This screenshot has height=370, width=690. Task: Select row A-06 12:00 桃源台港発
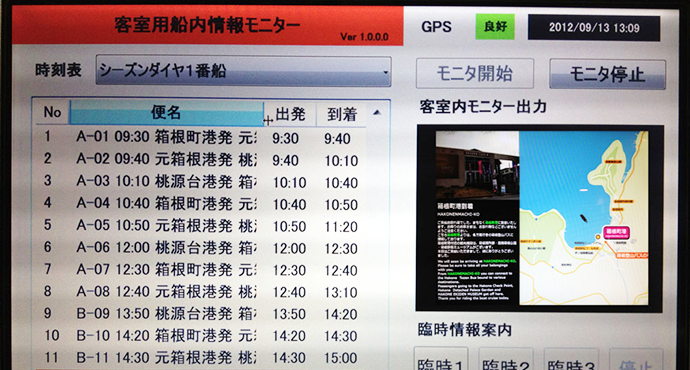(x=200, y=248)
